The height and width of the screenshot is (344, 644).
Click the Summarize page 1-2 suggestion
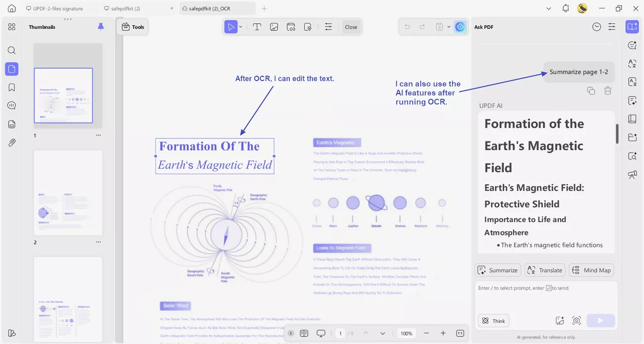coord(579,72)
